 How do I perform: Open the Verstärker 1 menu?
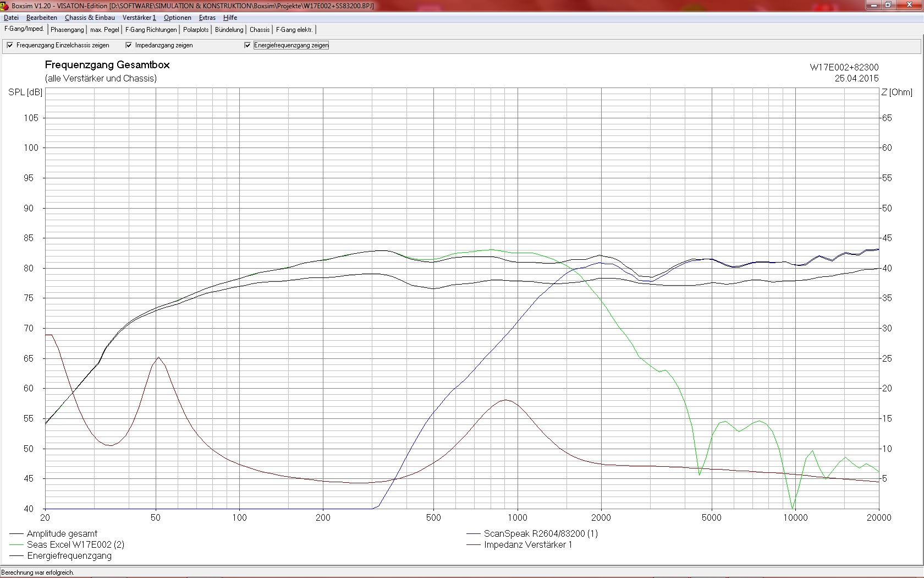[x=139, y=18]
